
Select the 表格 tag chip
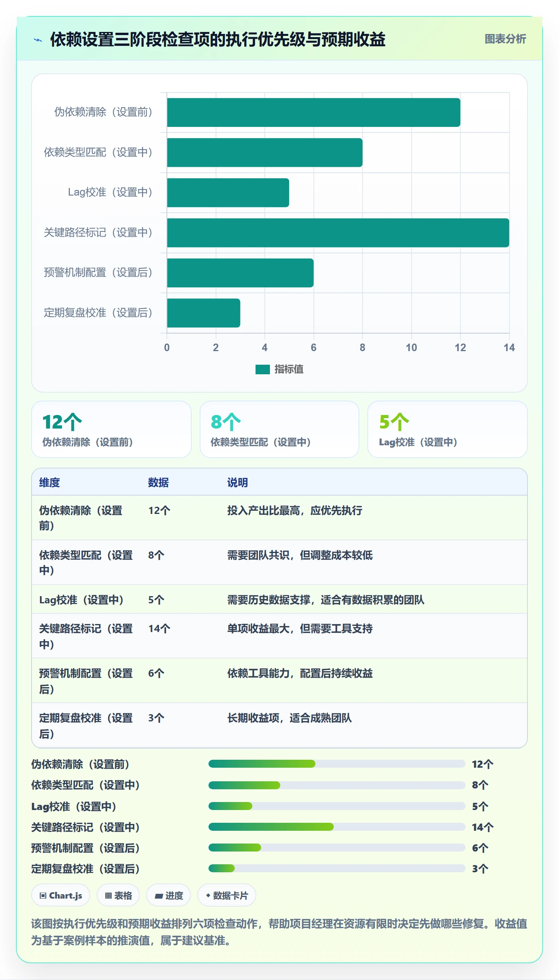point(118,895)
